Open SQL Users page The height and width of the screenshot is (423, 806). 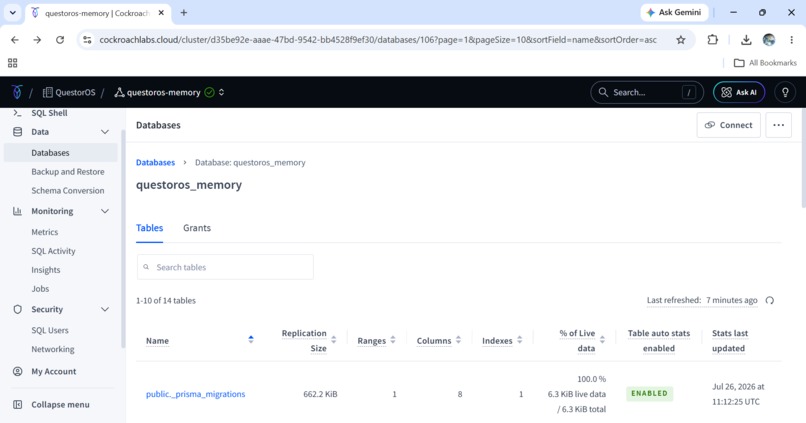(49, 330)
